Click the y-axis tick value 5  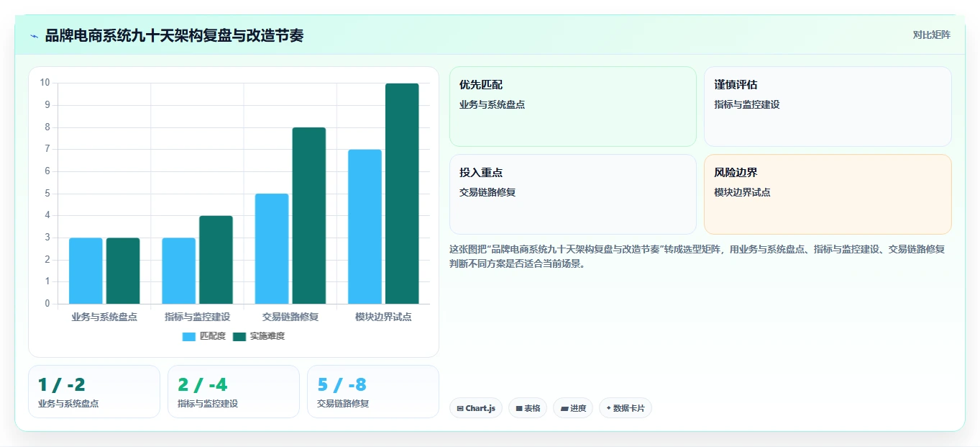(x=47, y=193)
